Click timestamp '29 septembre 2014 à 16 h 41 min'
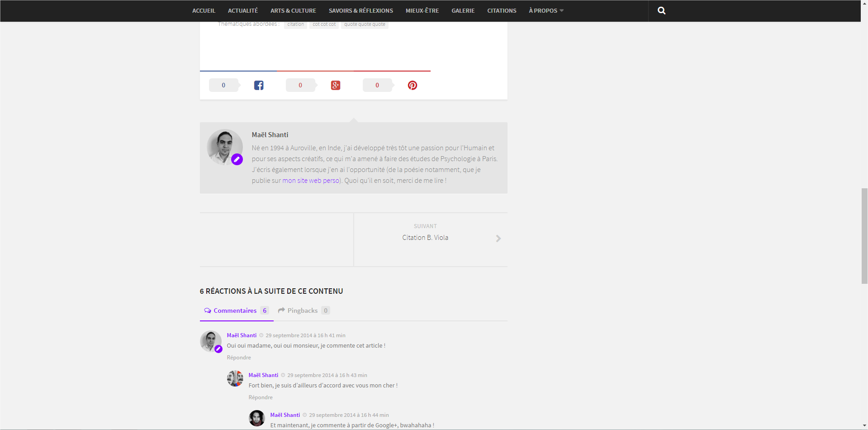This screenshot has height=430, width=868. (x=305, y=335)
